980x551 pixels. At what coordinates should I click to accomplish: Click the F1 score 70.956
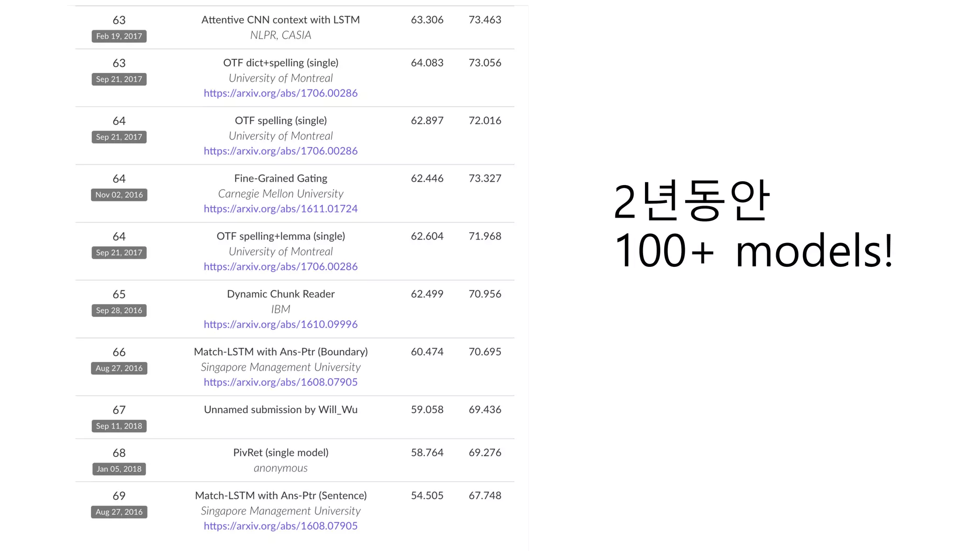pyautogui.click(x=485, y=294)
